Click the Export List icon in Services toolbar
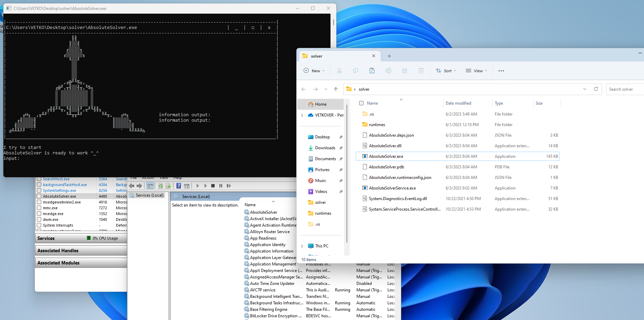 point(168,186)
